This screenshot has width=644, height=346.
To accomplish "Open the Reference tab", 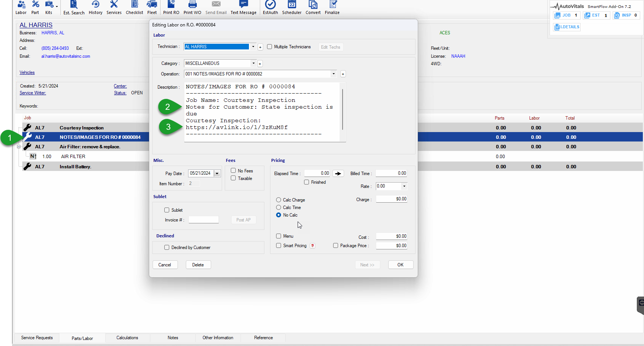I will pyautogui.click(x=264, y=338).
